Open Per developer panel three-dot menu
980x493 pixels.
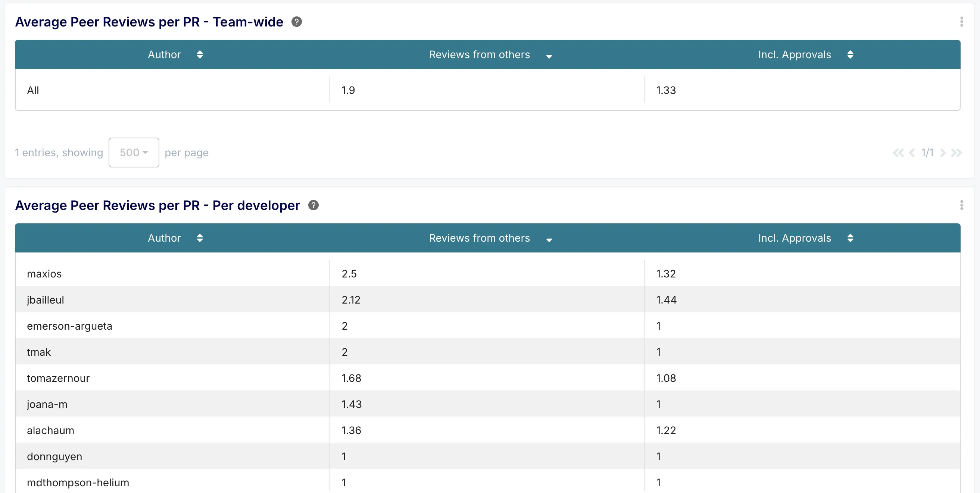point(961,205)
